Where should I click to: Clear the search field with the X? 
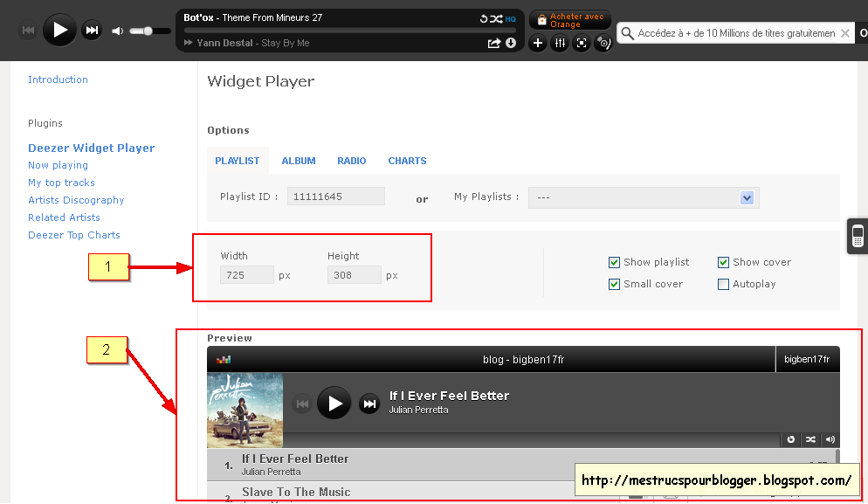coord(845,33)
